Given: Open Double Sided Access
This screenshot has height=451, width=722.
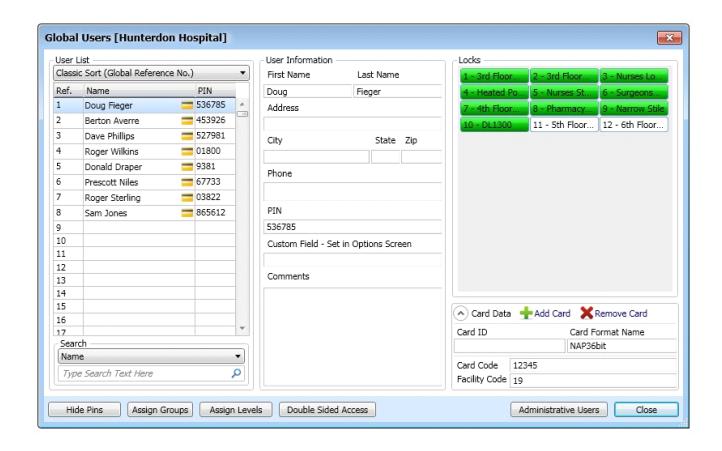Looking at the screenshot, I should pyautogui.click(x=327, y=410).
